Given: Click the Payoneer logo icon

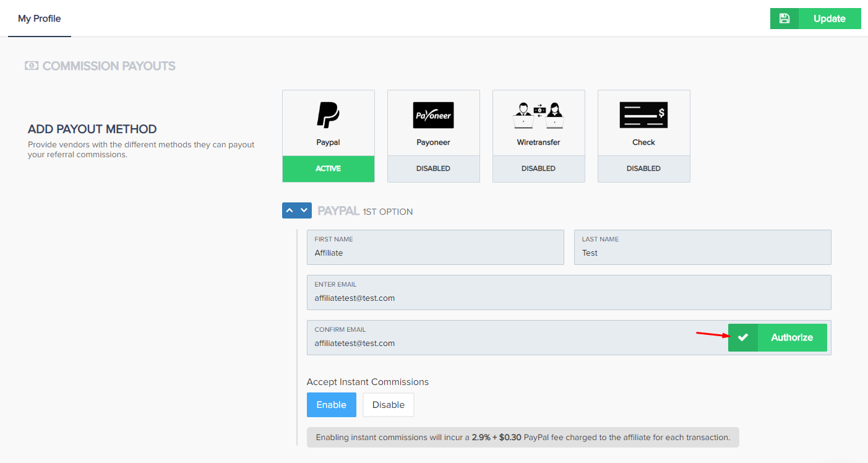Looking at the screenshot, I should (433, 115).
